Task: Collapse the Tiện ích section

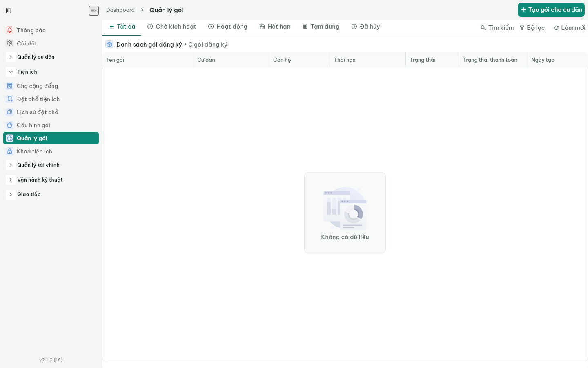Action: tap(11, 72)
